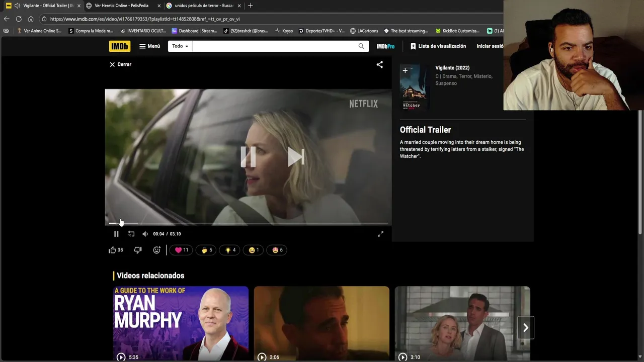Image resolution: width=644 pixels, height=362 pixels.
Task: Close the unidos pelicula de terror tab
Action: 239,6
